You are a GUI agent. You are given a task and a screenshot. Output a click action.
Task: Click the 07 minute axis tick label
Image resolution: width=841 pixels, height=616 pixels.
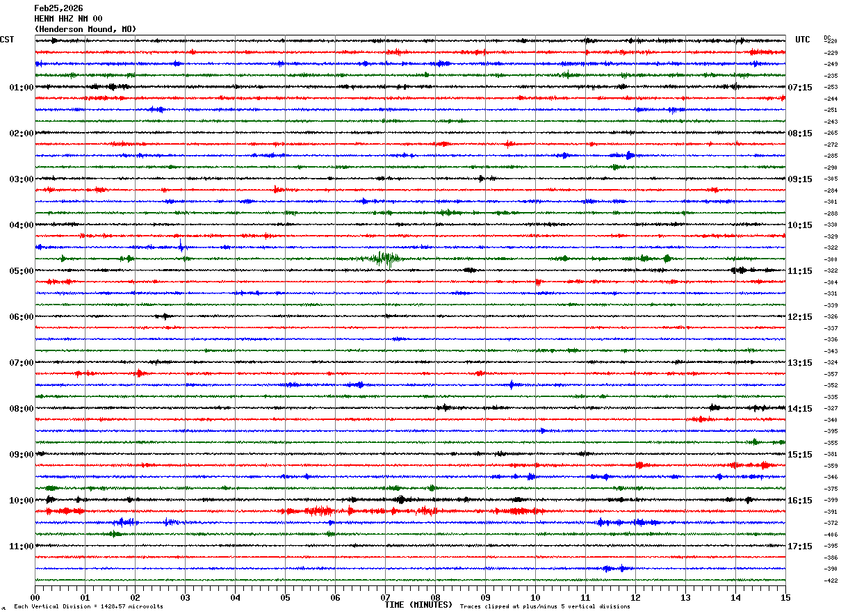385,597
